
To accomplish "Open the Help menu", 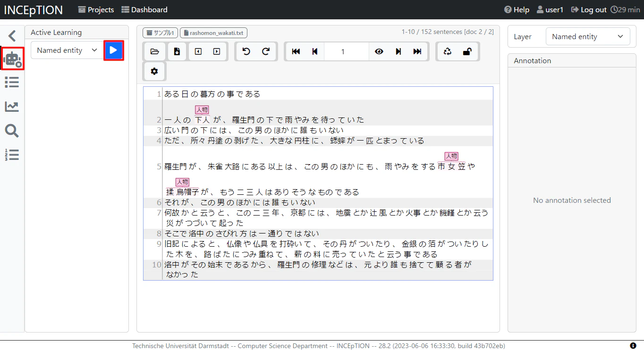I will 517,10.
